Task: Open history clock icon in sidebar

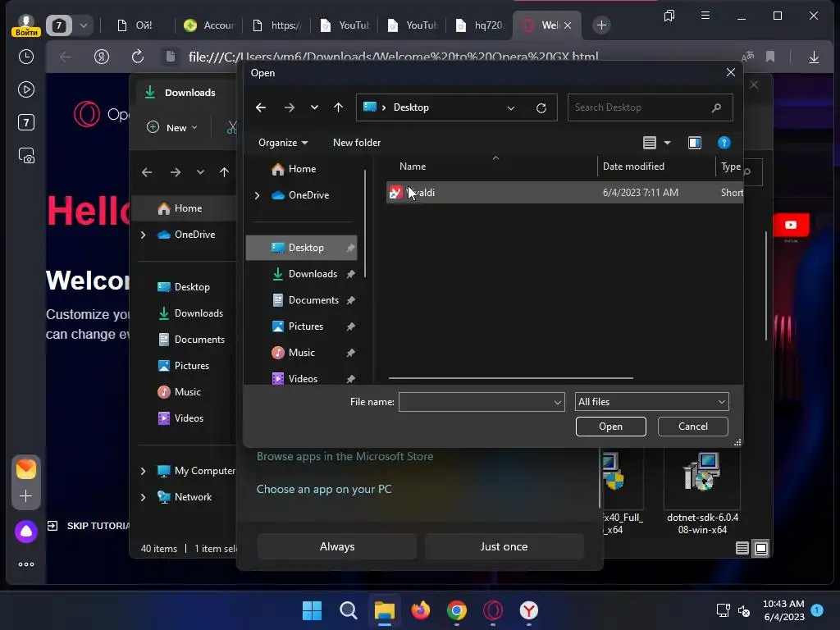Action: 26,57
